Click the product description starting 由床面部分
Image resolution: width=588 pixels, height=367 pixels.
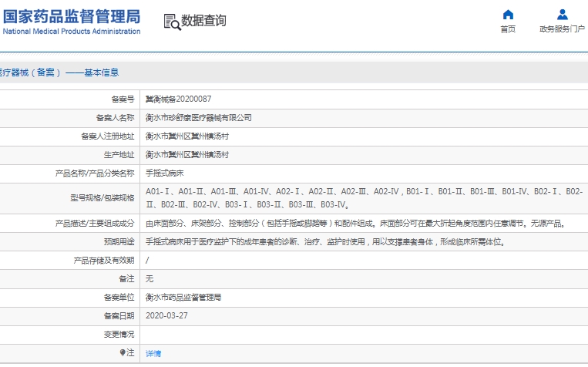point(355,224)
